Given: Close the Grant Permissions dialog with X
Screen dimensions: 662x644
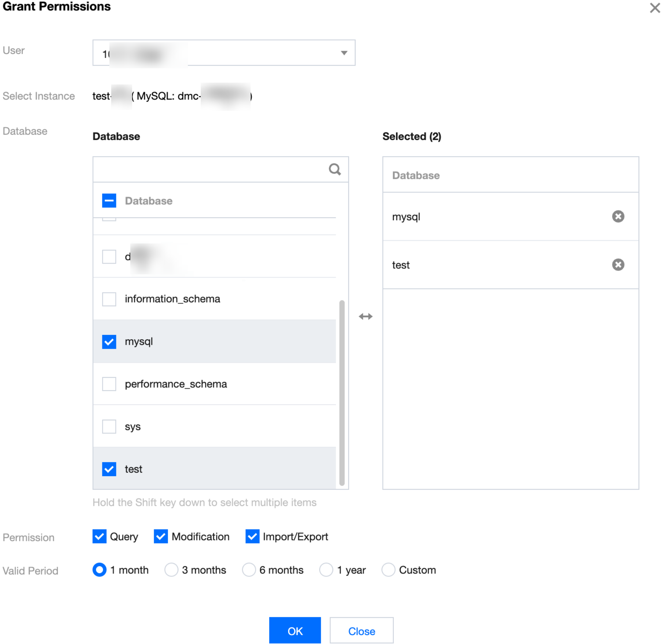Looking at the screenshot, I should [654, 8].
